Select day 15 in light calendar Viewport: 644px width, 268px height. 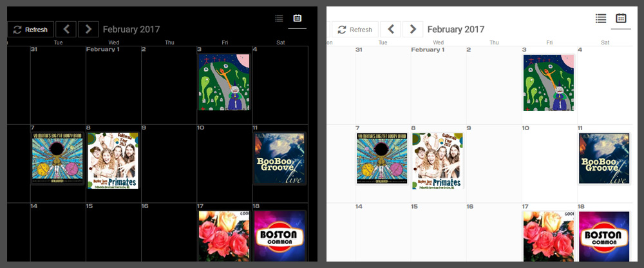coord(414,206)
